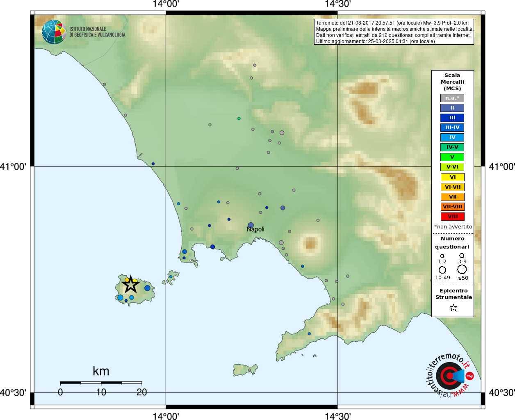Click the 10-49 questionnaires circle symbol
The image size is (515, 420).
(442, 270)
